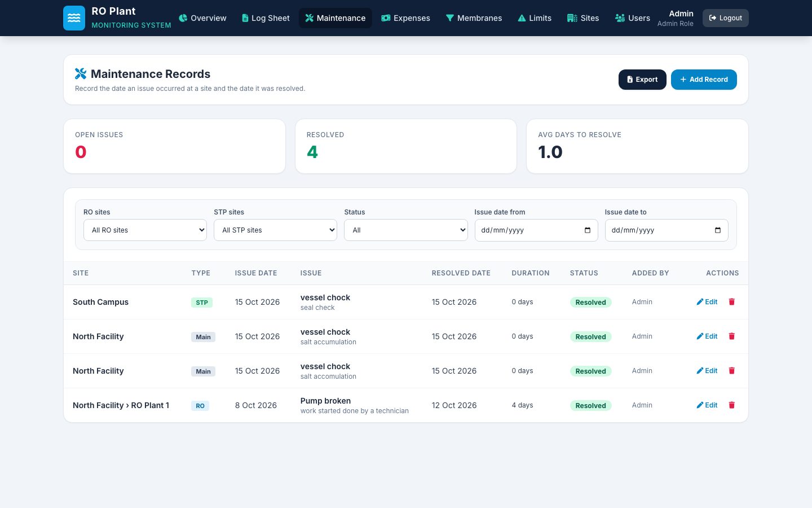812x508 pixels.
Task: Expand the All STP sites dropdown
Action: tap(275, 230)
